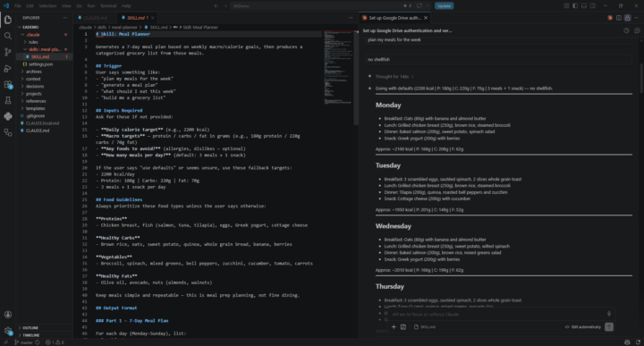Open notifications bell in status bar
Viewport: 644px width, 346px height.
[638, 342]
